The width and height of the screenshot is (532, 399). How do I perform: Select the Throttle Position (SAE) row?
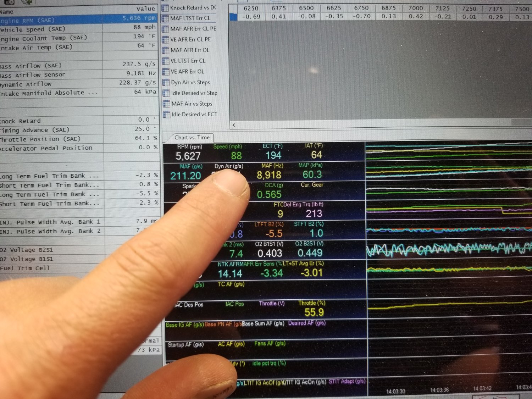coord(79,139)
